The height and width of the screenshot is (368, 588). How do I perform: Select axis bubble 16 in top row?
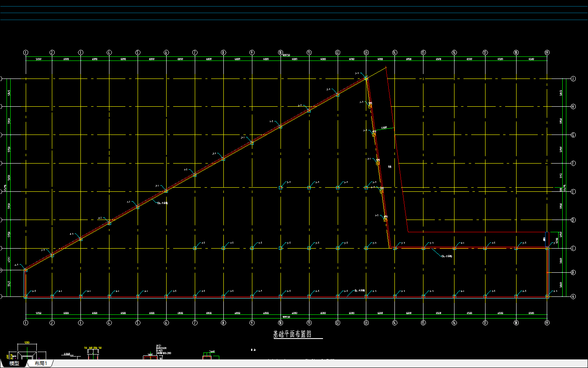pos(454,52)
